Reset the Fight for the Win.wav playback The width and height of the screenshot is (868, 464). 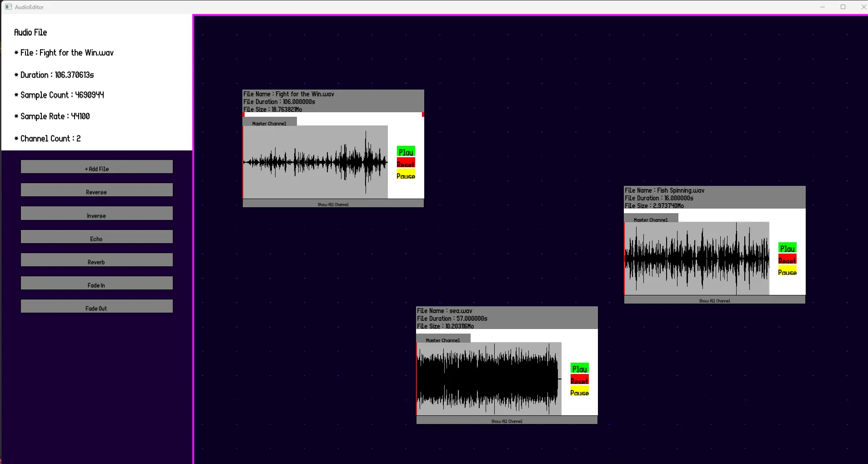[406, 164]
